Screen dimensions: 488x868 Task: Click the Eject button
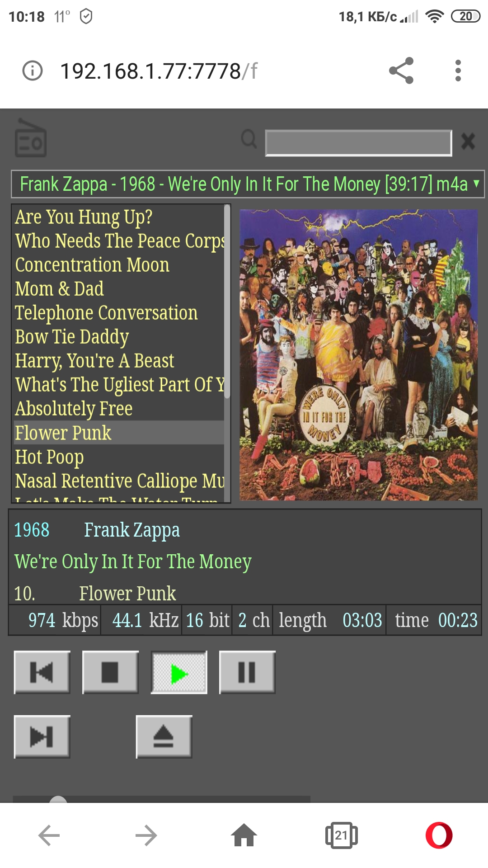pos(164,737)
